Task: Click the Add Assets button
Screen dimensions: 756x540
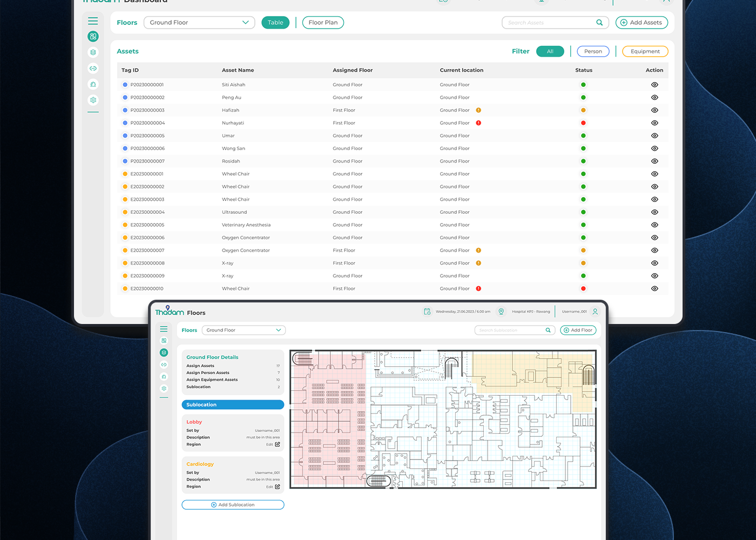Action: click(642, 23)
